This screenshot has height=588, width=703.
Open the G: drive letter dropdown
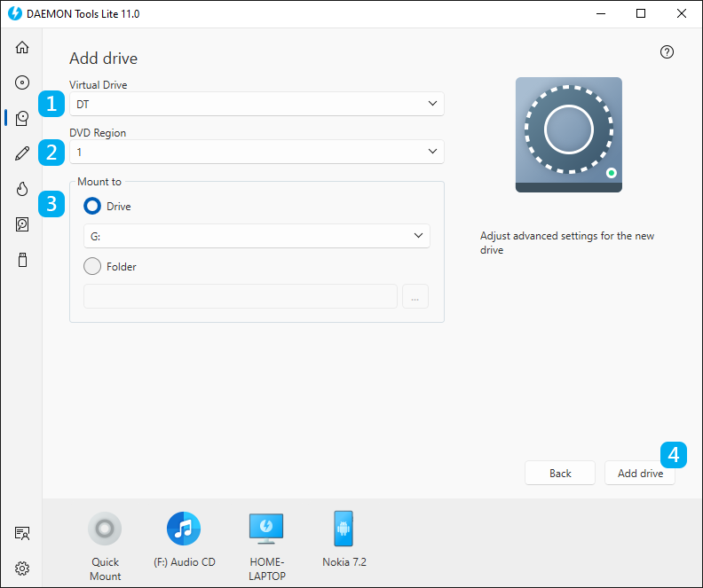pyautogui.click(x=257, y=236)
